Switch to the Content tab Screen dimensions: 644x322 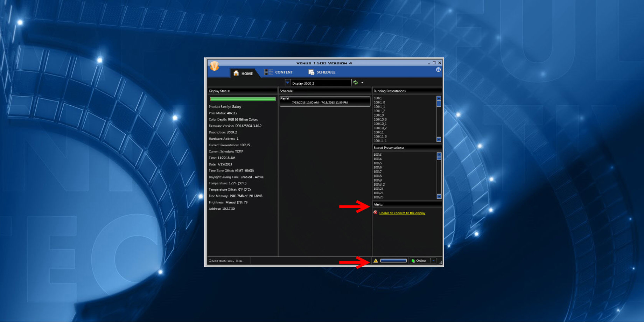(279, 72)
